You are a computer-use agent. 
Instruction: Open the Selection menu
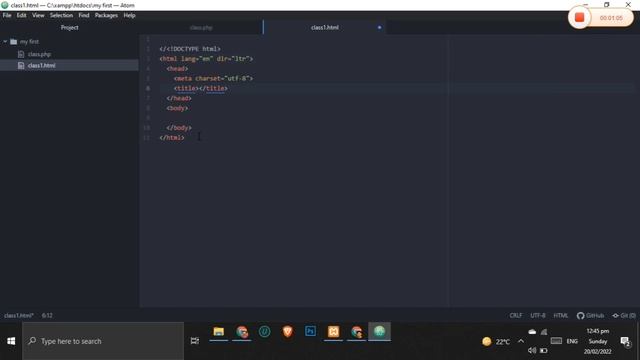62,16
